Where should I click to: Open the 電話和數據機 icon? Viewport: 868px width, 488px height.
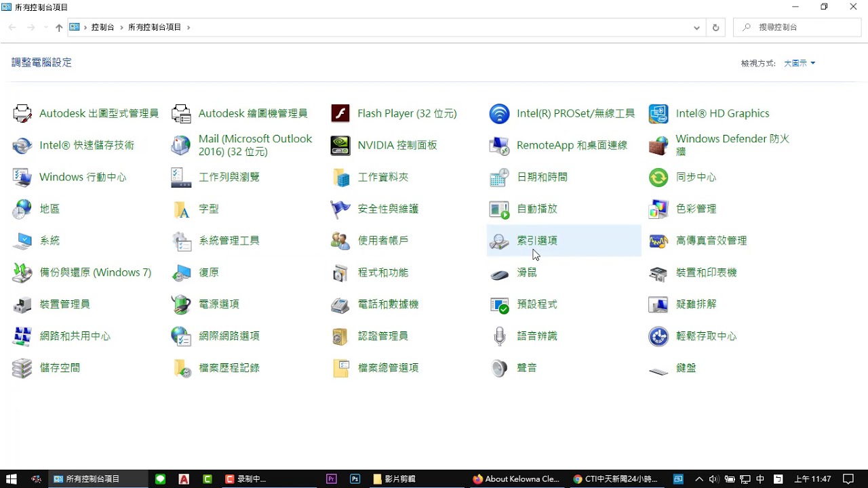[340, 304]
